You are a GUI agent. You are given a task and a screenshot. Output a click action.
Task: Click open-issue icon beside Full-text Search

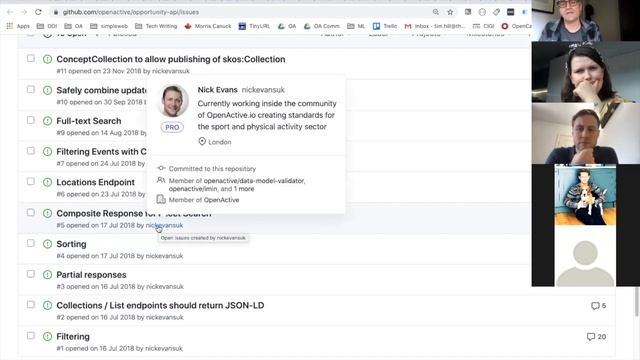47,121
